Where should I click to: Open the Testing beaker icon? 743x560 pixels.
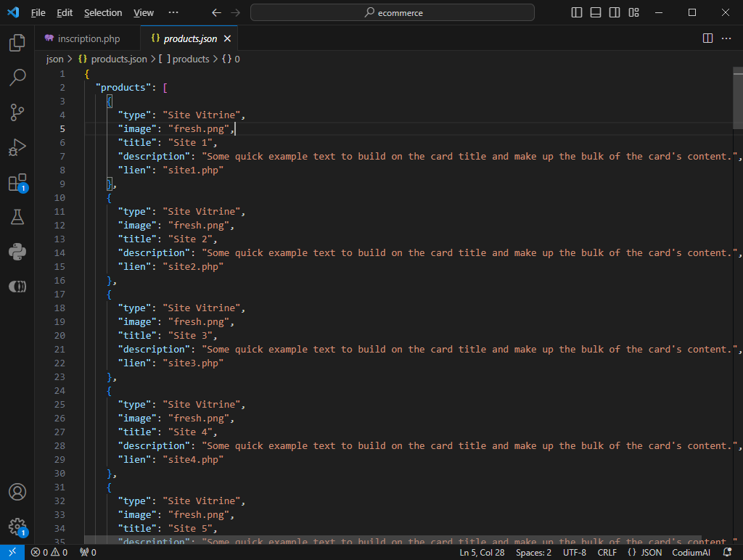[17, 217]
